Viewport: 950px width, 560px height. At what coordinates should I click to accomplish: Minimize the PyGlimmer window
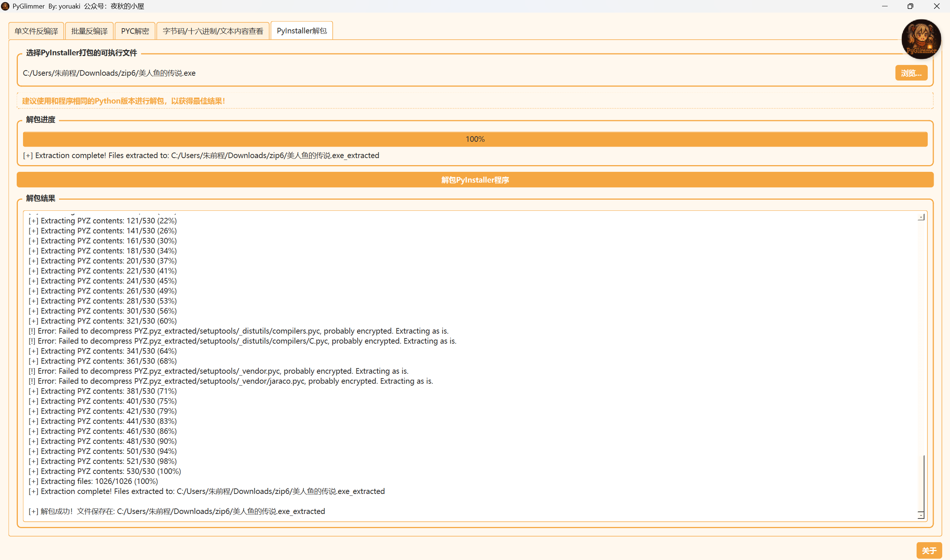pyautogui.click(x=884, y=6)
